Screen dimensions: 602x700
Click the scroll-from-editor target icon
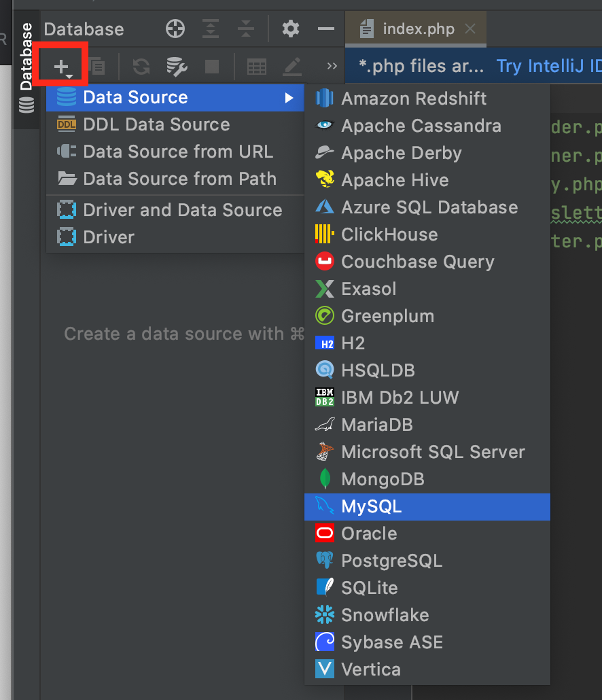(175, 29)
